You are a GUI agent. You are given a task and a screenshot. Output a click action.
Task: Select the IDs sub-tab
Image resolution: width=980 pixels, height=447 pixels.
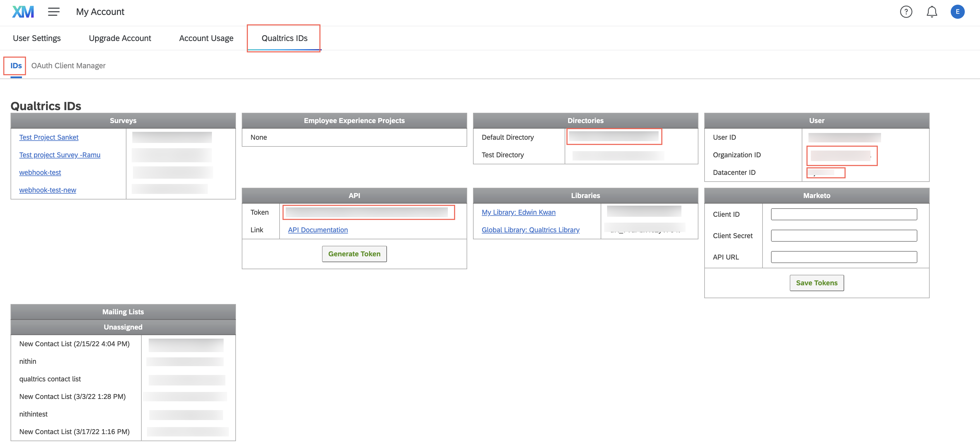click(16, 66)
